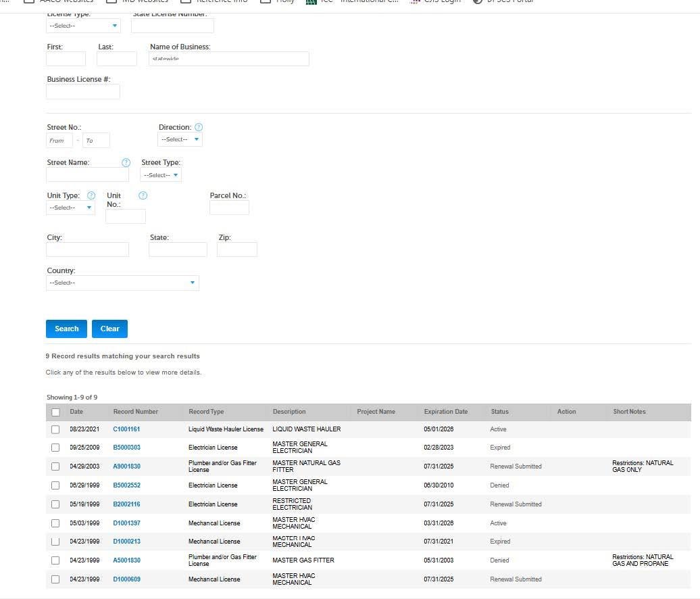Image resolution: width=700 pixels, height=599 pixels.
Task: Click the RESTRICTED ELECTRICIAN description
Action: 293,504
